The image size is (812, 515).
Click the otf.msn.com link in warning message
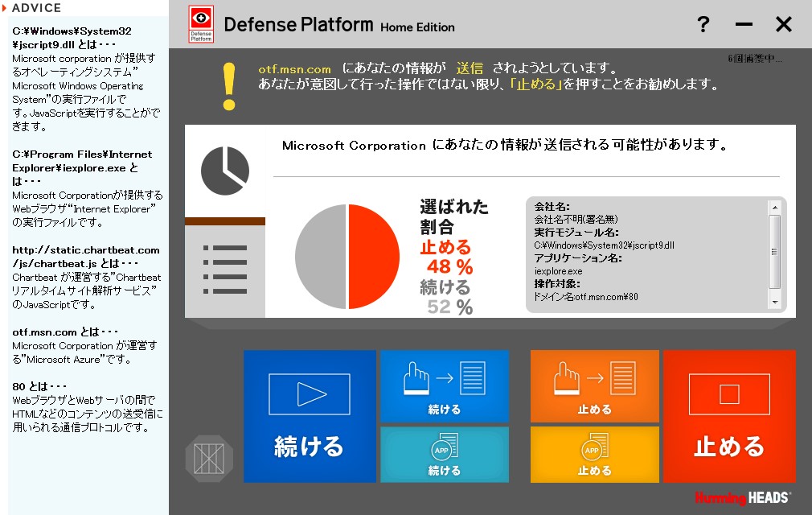click(x=294, y=70)
